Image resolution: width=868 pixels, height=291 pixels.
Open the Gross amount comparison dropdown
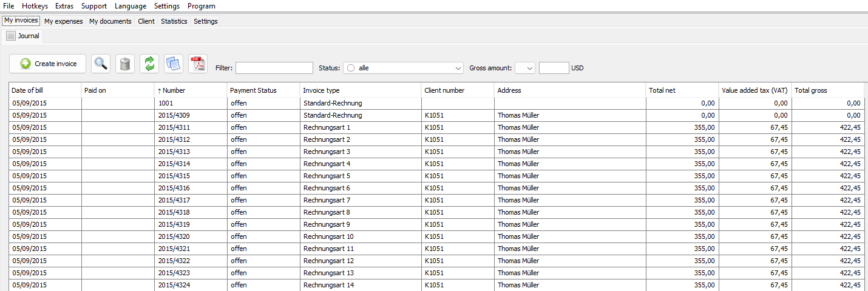[525, 68]
